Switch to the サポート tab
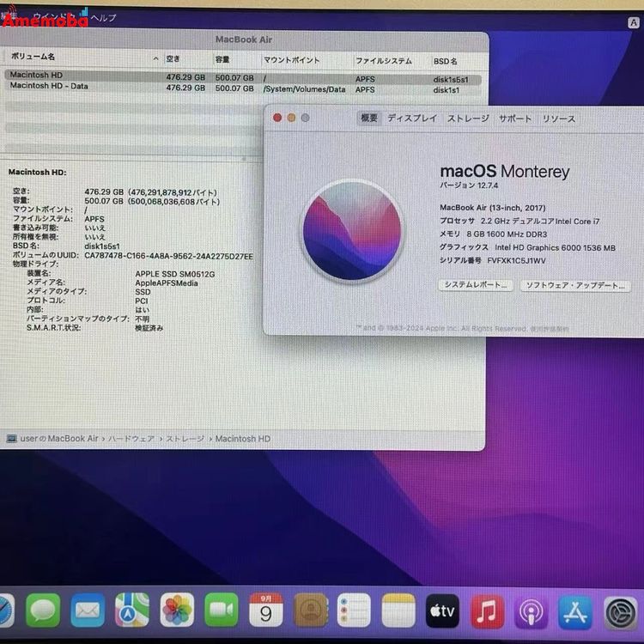Image resolution: width=644 pixels, height=644 pixels. tap(515, 118)
